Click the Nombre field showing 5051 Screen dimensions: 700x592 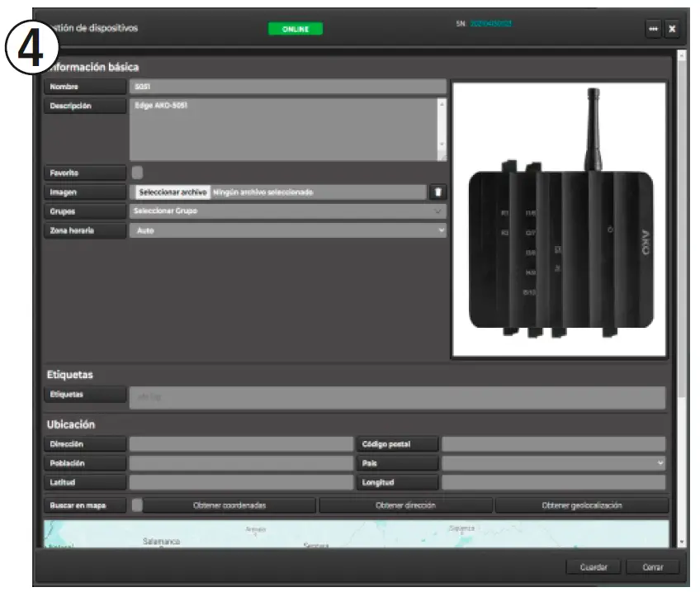286,85
